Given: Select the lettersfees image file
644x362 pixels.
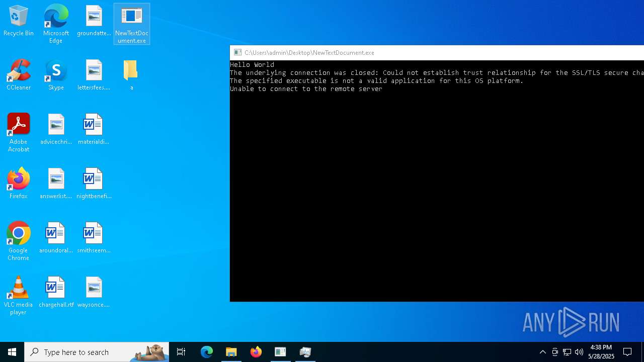Looking at the screenshot, I should (x=94, y=75).
